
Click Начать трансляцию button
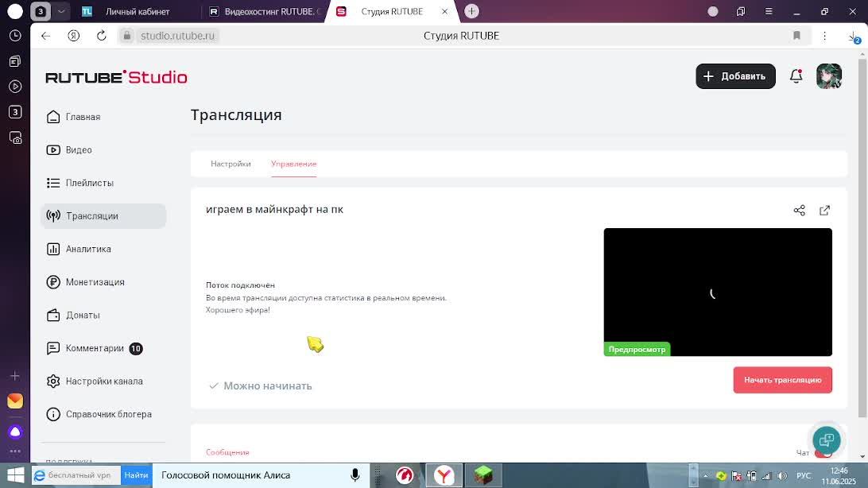783,380
